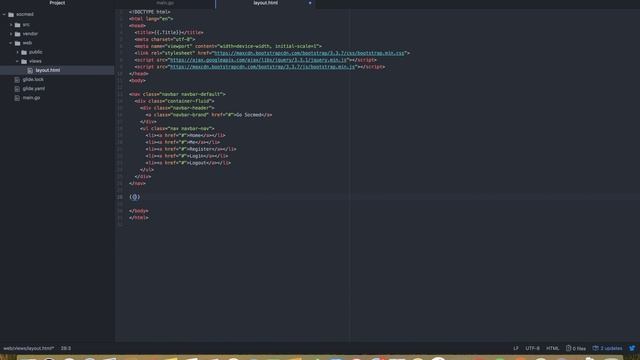Image resolution: width=640 pixels, height=360 pixels.
Task: Open the main.go file name in tree
Action: [x=31, y=98]
